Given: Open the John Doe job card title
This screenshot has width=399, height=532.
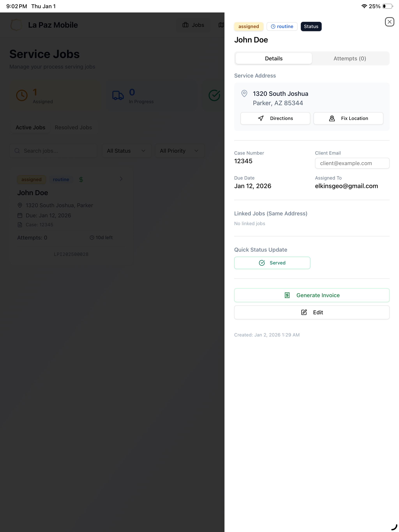Looking at the screenshot, I should [33, 193].
